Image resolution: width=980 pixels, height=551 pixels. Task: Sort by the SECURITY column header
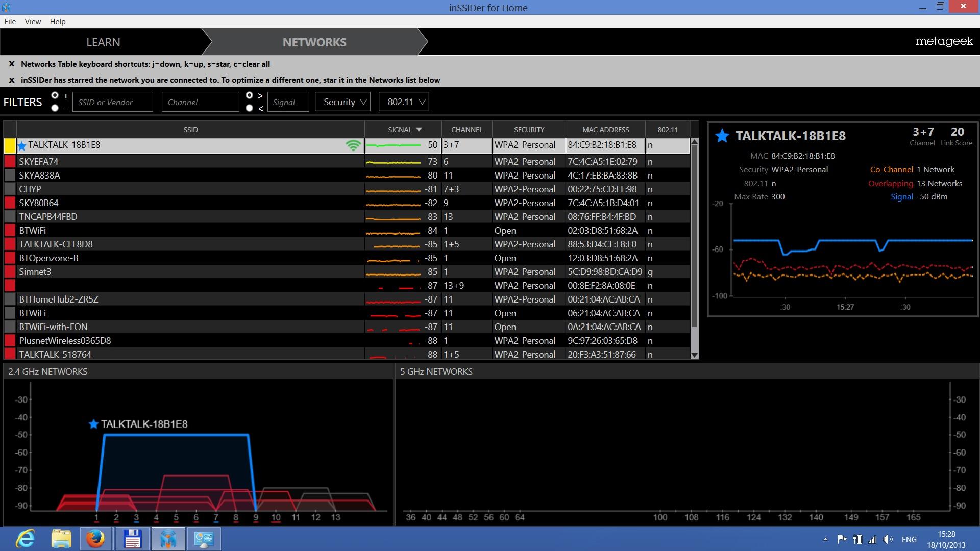pyautogui.click(x=529, y=130)
